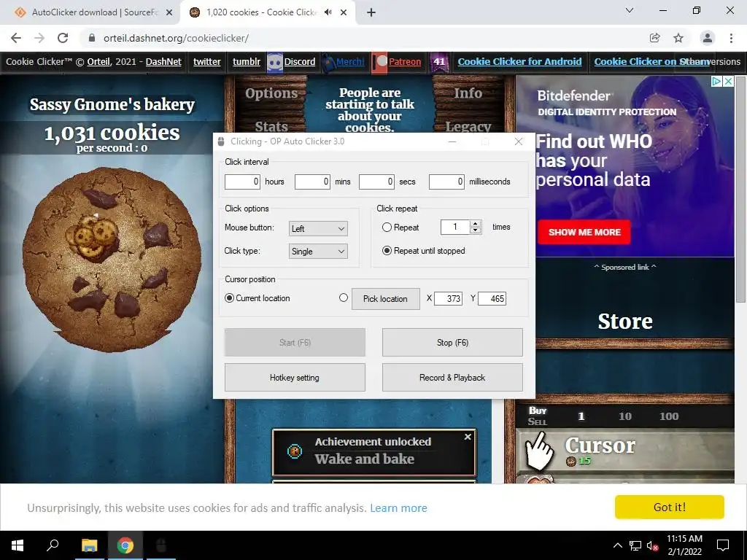Click SHOW ME MORE in the ad

584,233
